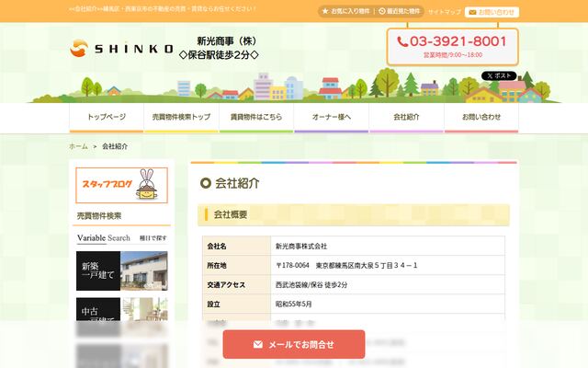Click the 新光商事（株） header text
Image resolution: width=588 pixels, height=368 pixels.
(227, 40)
